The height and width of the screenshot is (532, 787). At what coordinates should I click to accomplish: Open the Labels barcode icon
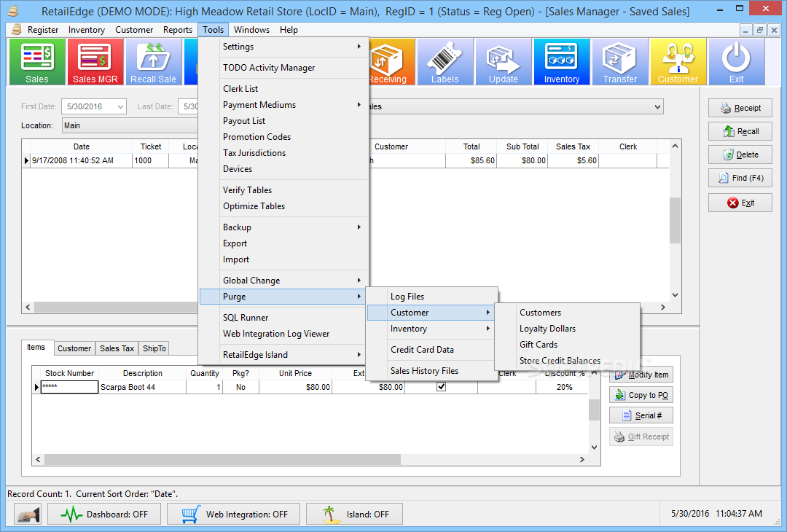coord(445,62)
